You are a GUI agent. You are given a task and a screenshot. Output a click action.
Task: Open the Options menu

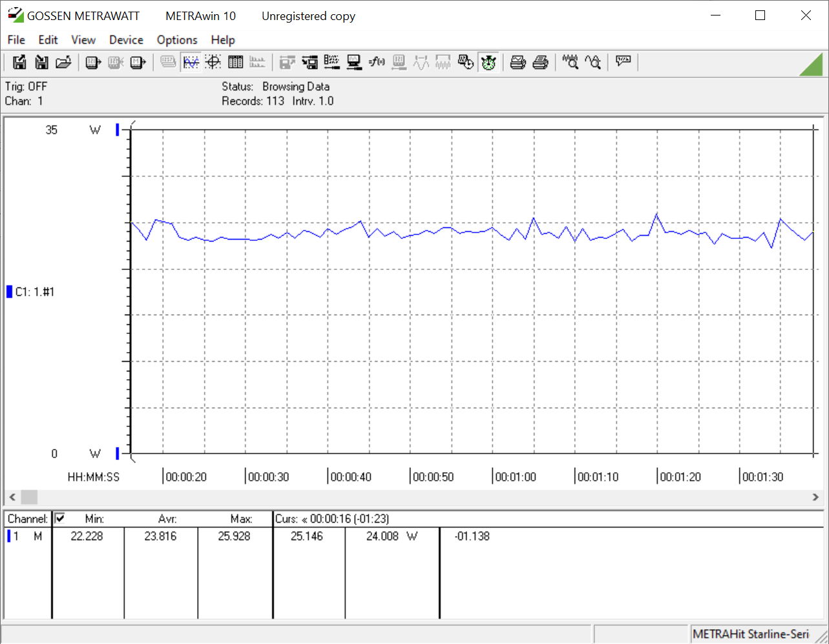click(177, 39)
